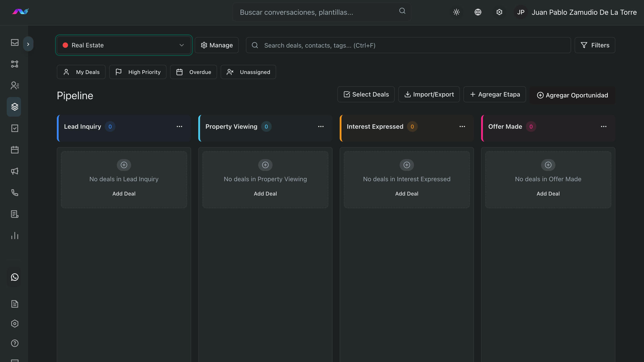Click the language globe icon
This screenshot has width=644, height=362.
click(x=478, y=12)
